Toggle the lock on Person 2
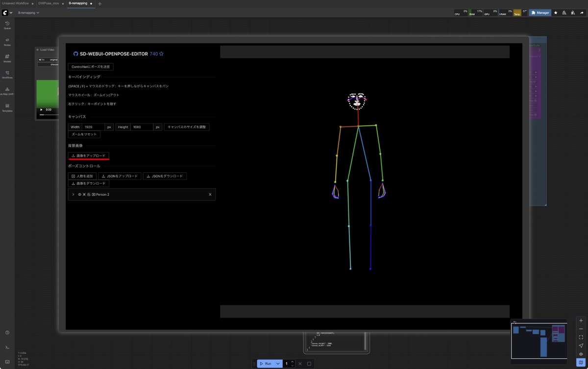 point(88,194)
